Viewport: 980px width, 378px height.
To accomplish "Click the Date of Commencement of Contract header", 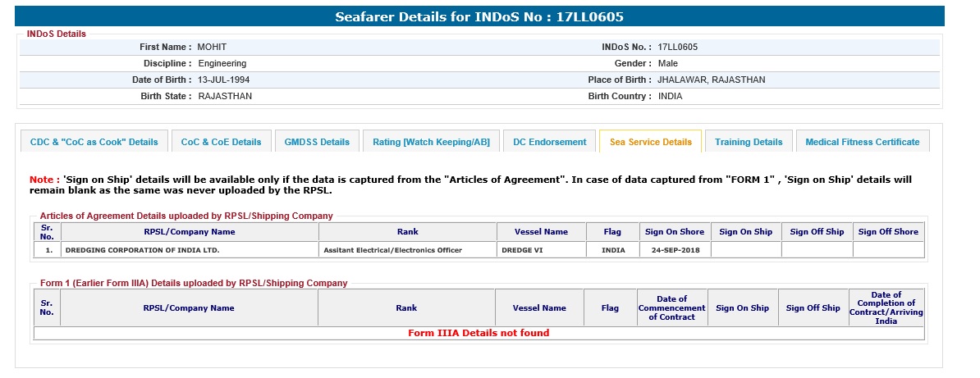I will (671, 308).
